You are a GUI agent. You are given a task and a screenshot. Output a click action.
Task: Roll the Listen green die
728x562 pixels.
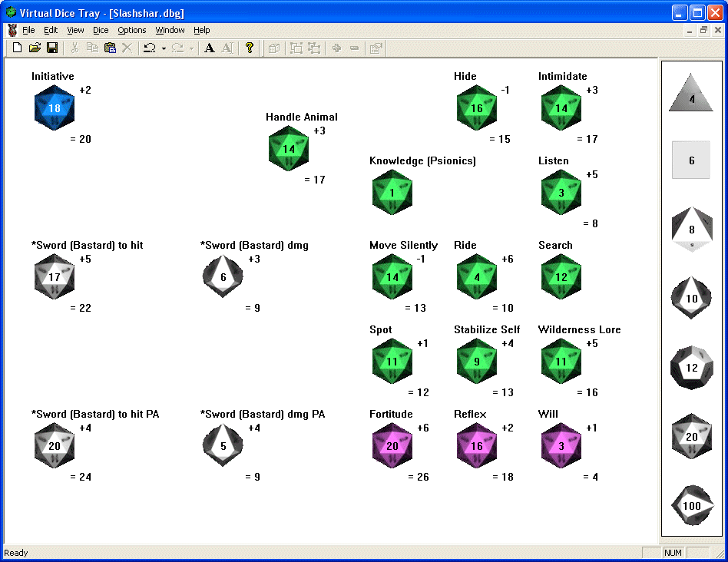(561, 192)
